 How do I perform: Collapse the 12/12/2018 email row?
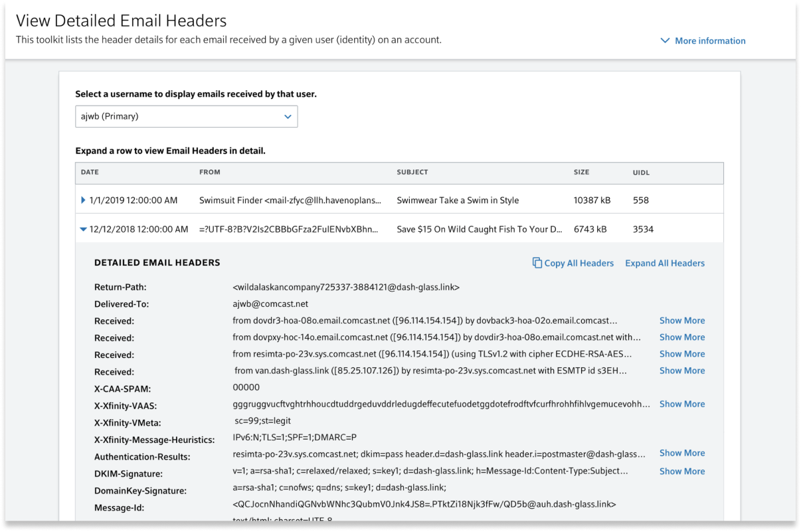click(x=83, y=229)
